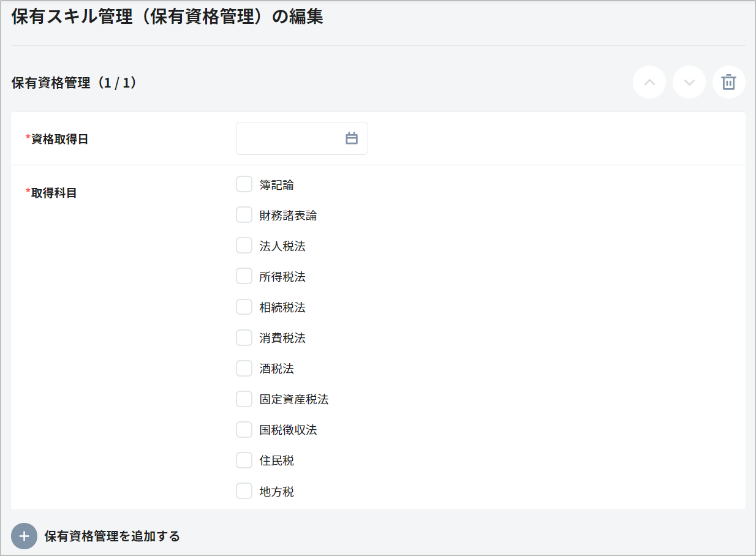Screen dimensions: 756x556
Task: Toggle the 住民税 checkbox
Action: coord(244,460)
